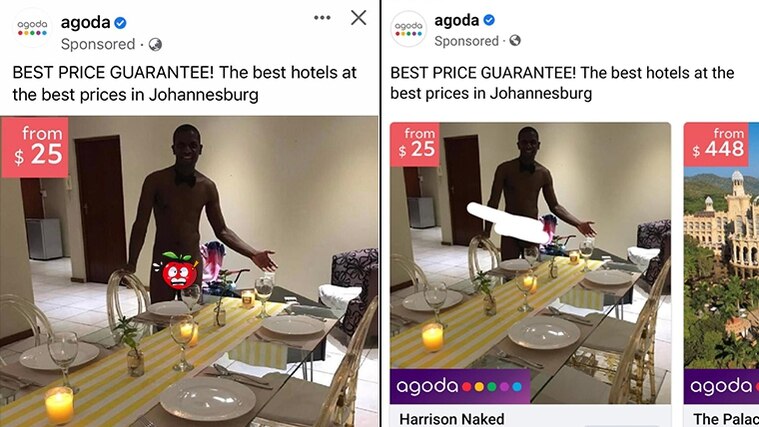Click the right post globe audience icon
This screenshot has width=759, height=427.
(515, 41)
